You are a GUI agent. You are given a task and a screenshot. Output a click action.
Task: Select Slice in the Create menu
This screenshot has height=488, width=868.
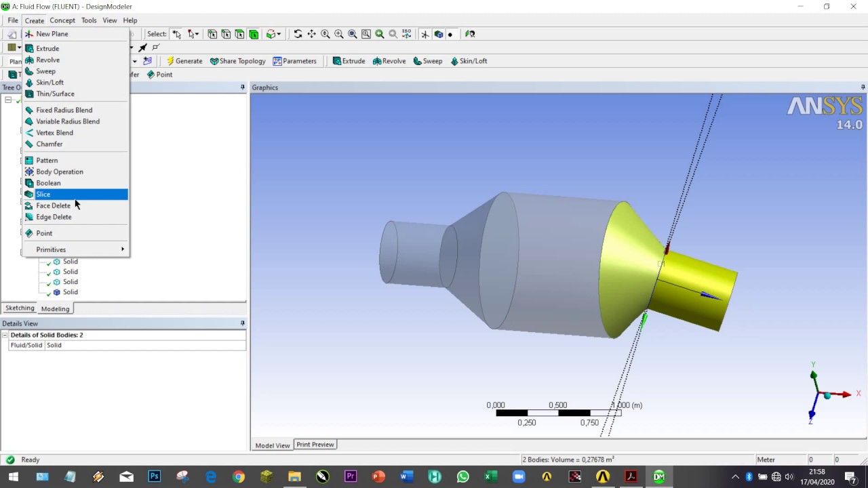pyautogui.click(x=76, y=195)
